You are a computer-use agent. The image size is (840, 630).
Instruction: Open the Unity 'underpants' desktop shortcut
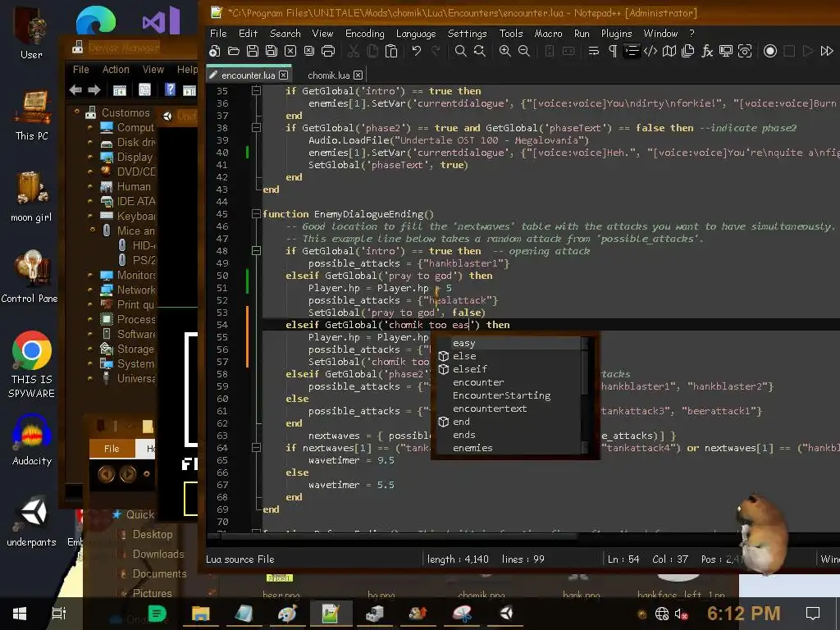(32, 521)
